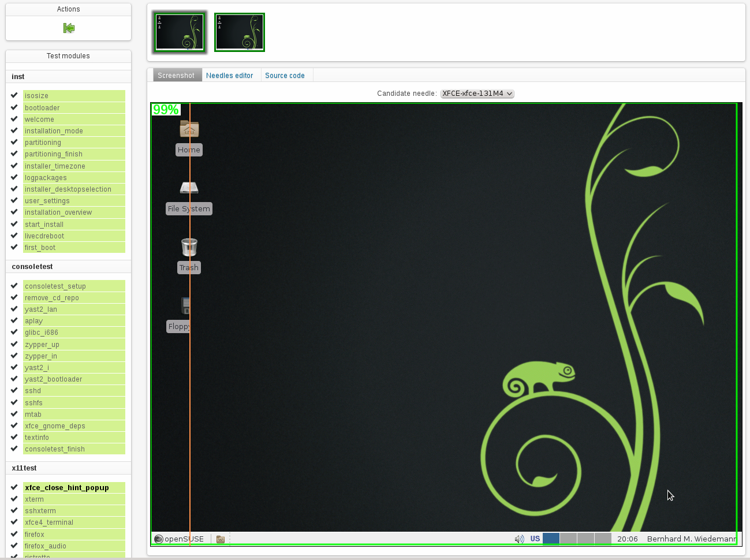The height and width of the screenshot is (560, 750).
Task: Select the firefox module
Action: click(74, 535)
